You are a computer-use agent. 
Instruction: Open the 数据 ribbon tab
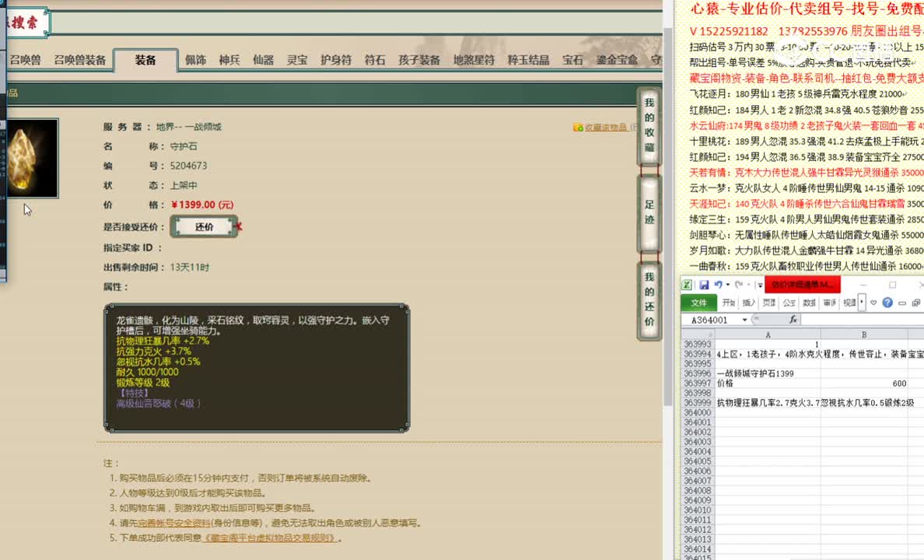pos(809,303)
